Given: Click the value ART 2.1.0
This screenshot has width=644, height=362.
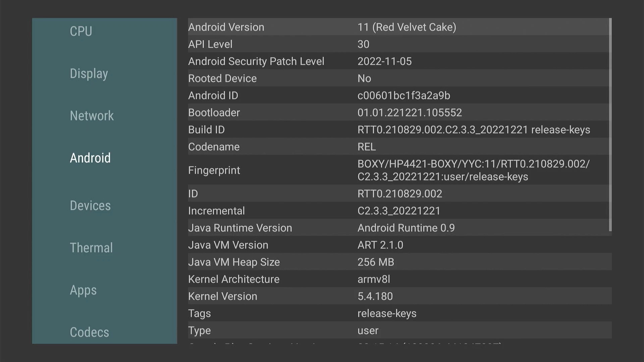Looking at the screenshot, I should click(x=380, y=245).
